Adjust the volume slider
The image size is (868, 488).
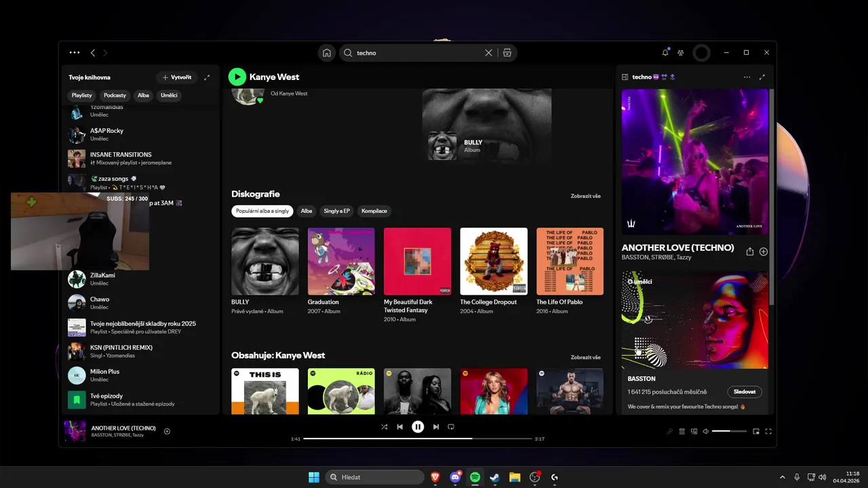729,431
